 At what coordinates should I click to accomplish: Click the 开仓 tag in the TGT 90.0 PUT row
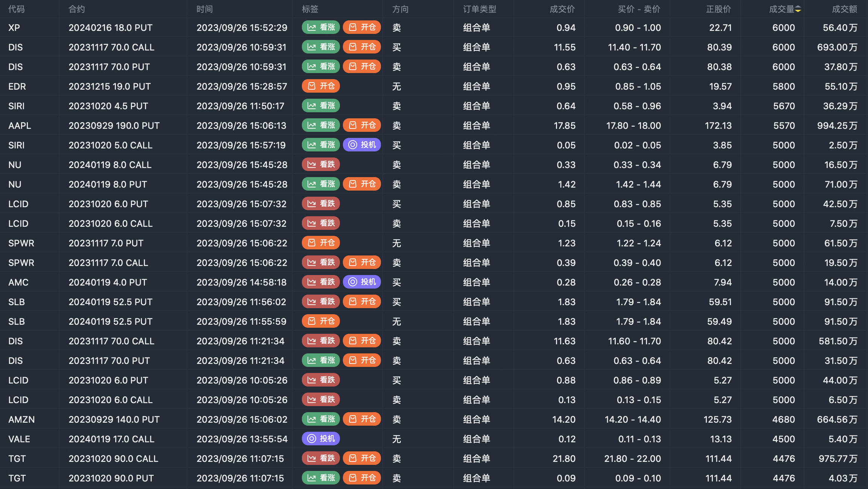(362, 478)
